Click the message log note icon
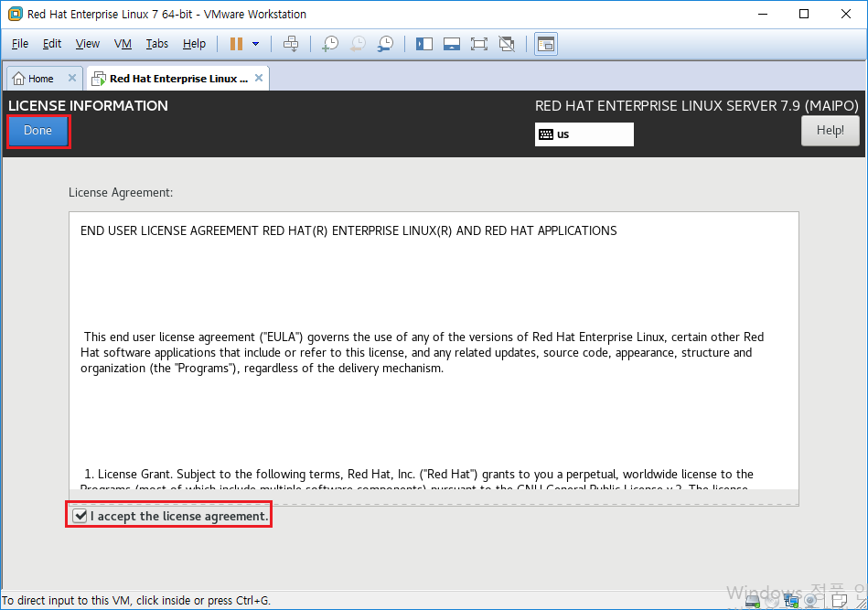Viewport: 868px width, 610px height. 840,600
